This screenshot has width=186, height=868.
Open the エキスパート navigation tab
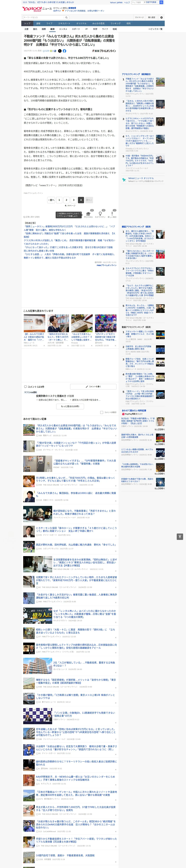[x=64, y=24]
